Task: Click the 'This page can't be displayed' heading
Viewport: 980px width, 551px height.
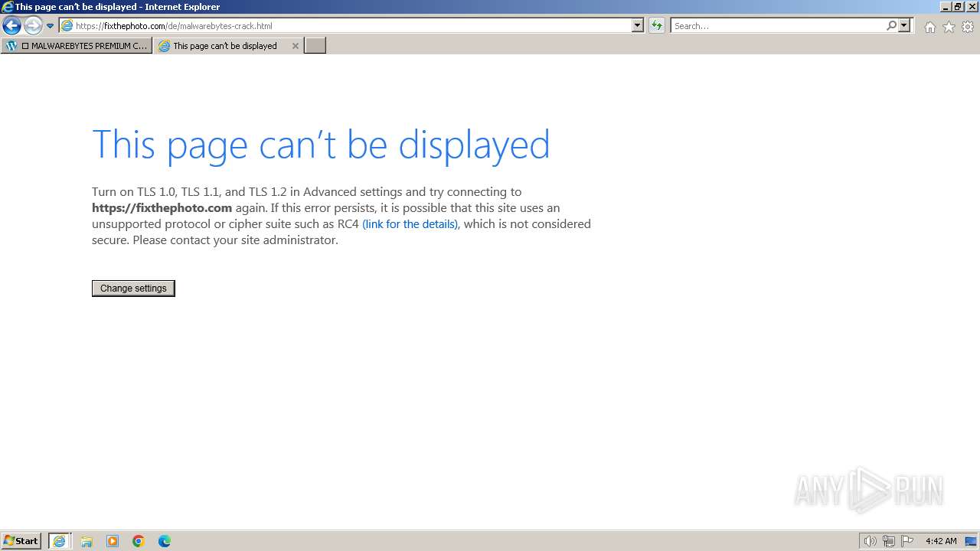Action: coord(321,145)
